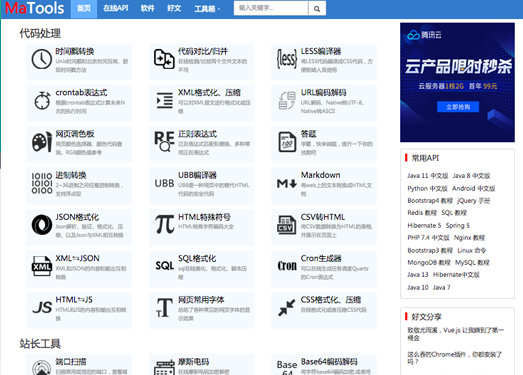
Task: Click the 网页常用字体 title text
Action: pyautogui.click(x=201, y=300)
